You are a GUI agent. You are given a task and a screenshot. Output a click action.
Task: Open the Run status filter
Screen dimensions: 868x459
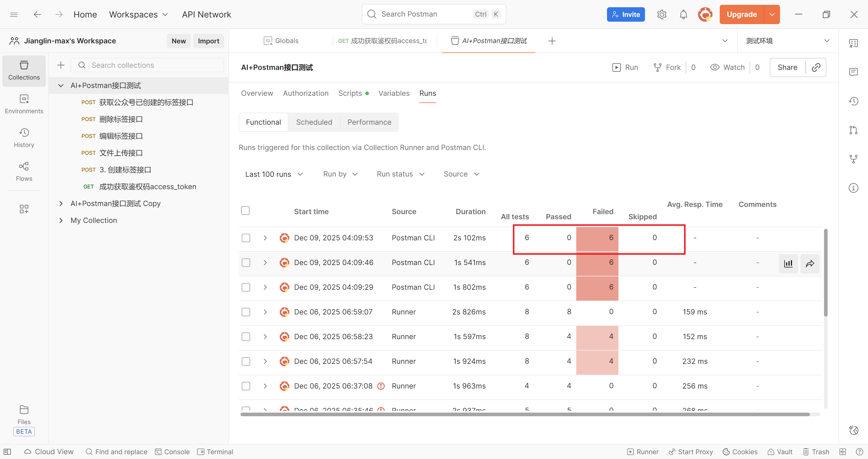[400, 174]
